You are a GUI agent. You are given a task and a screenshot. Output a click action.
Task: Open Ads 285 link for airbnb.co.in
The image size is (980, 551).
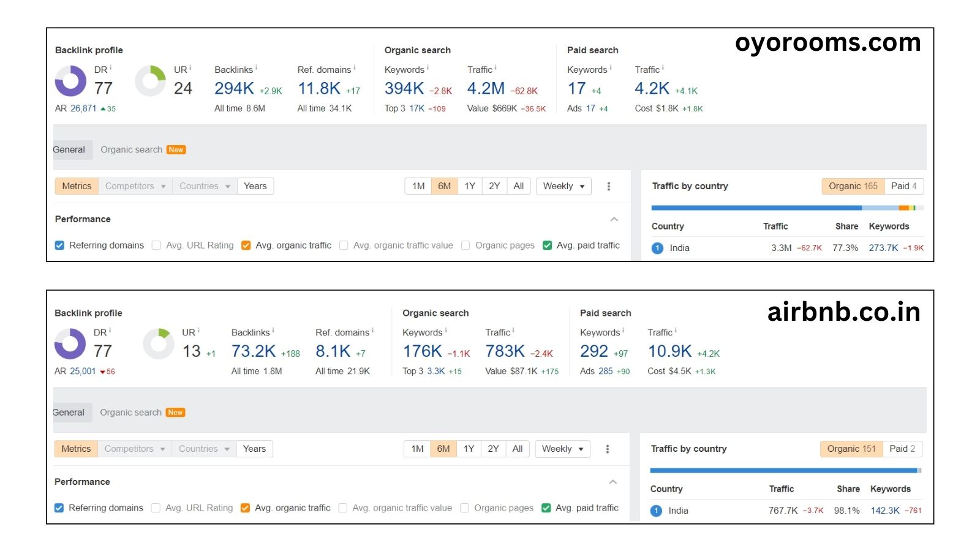coord(605,371)
